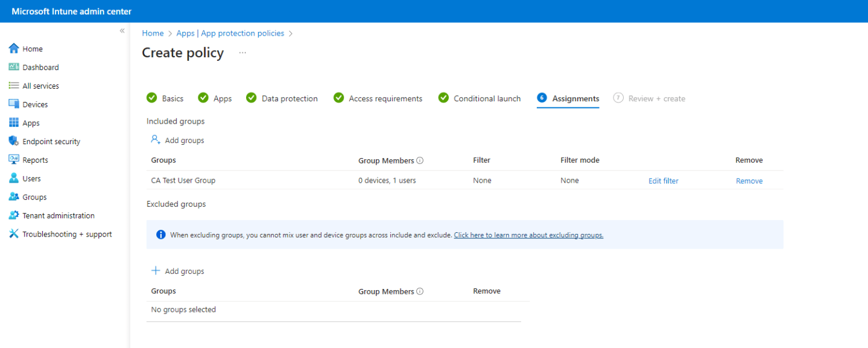
Task: Select the Data protection step
Action: (288, 98)
